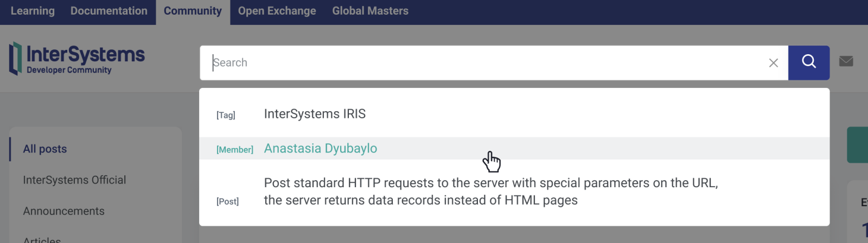Open the Learning menu item
Screen dimensions: 868x243
[33, 11]
